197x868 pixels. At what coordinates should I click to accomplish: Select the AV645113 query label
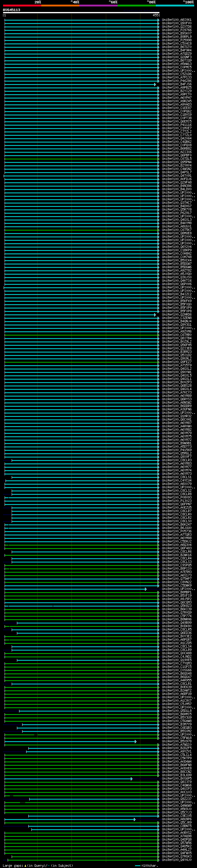(x=11, y=10)
